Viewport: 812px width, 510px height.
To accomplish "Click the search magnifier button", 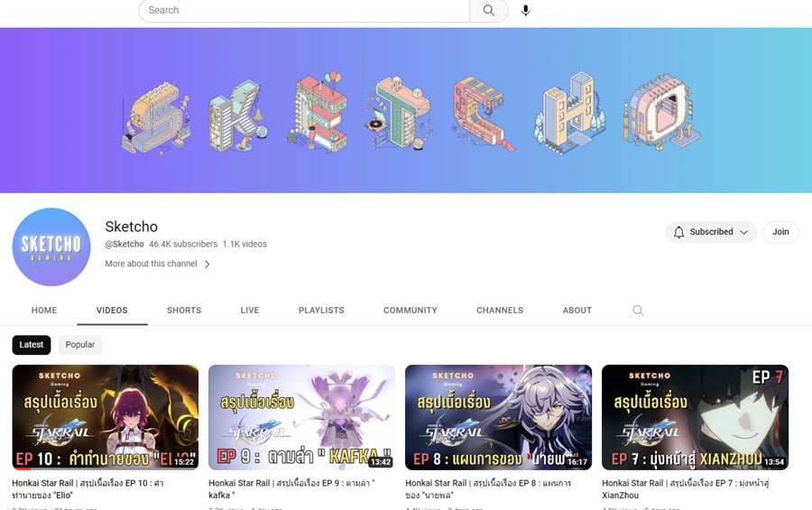I will pyautogui.click(x=488, y=10).
